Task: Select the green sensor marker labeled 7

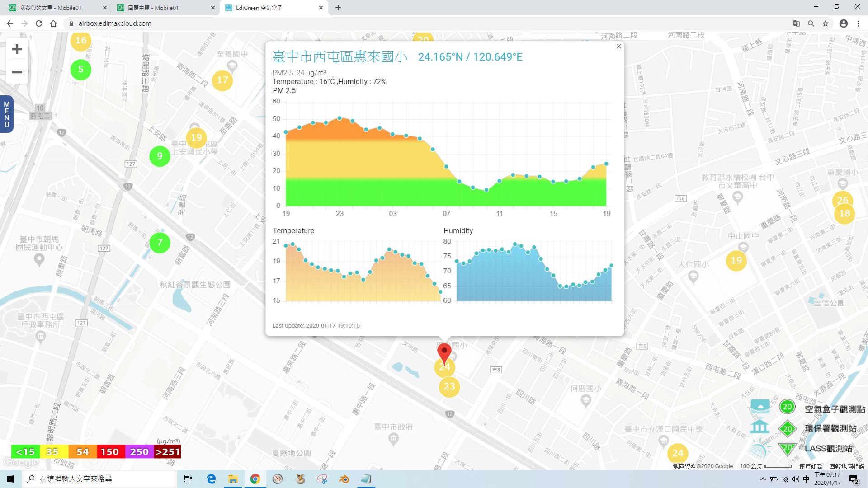Action: click(x=160, y=243)
